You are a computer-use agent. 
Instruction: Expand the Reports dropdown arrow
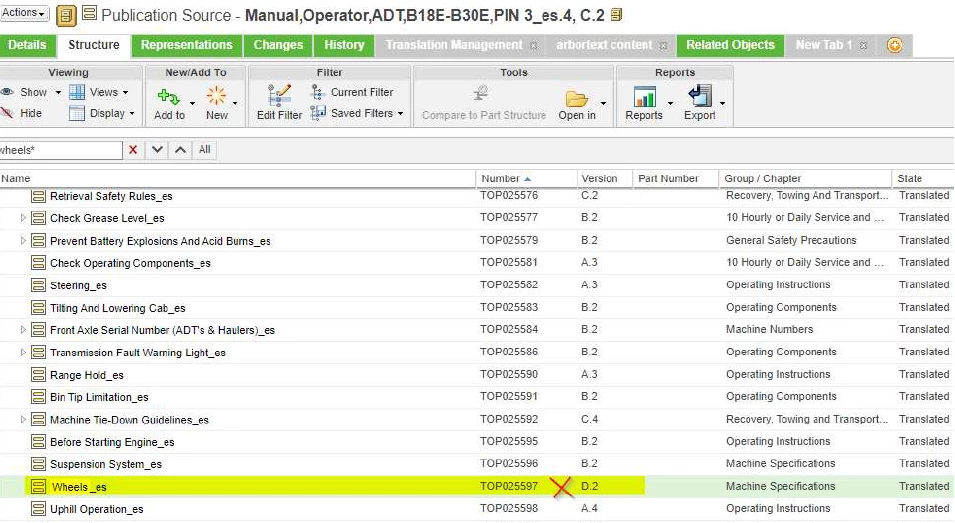[671, 104]
